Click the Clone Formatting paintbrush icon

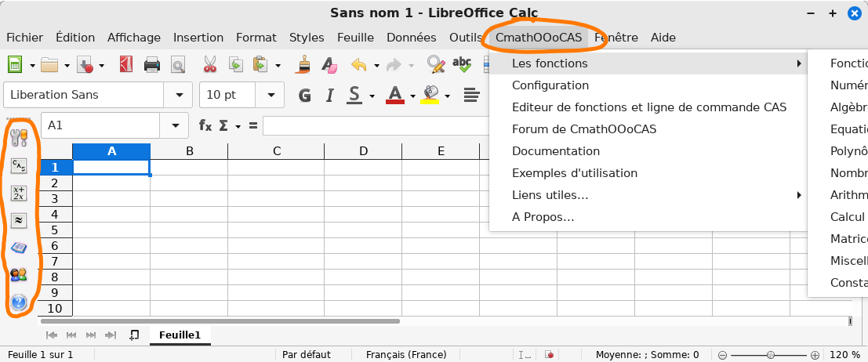pyautogui.click(x=305, y=65)
